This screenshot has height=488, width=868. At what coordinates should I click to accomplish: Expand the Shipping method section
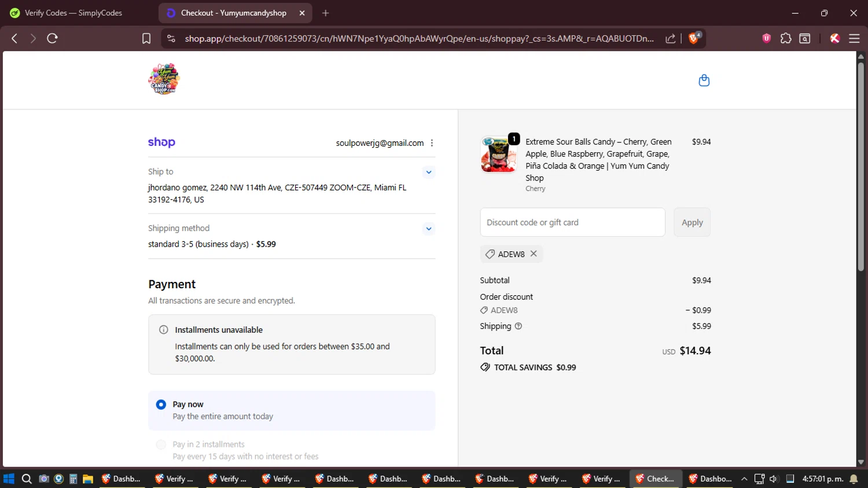[x=428, y=229]
